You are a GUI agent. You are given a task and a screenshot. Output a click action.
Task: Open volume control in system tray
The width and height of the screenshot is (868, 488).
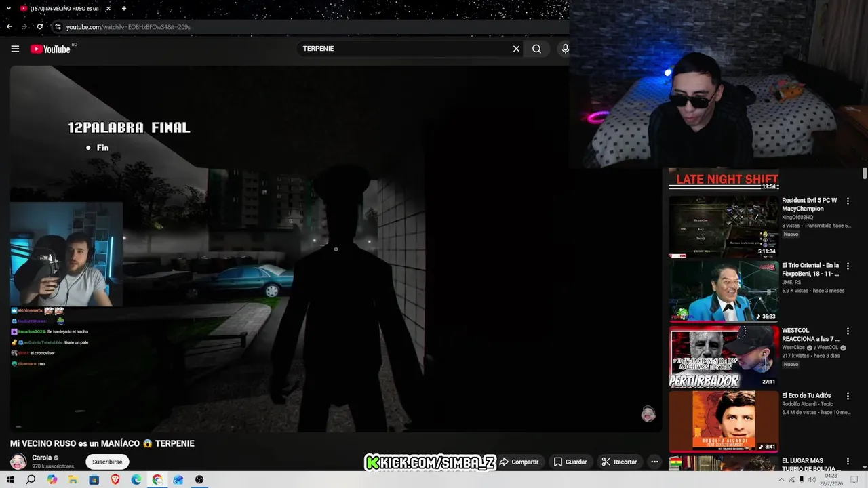pyautogui.click(x=812, y=480)
